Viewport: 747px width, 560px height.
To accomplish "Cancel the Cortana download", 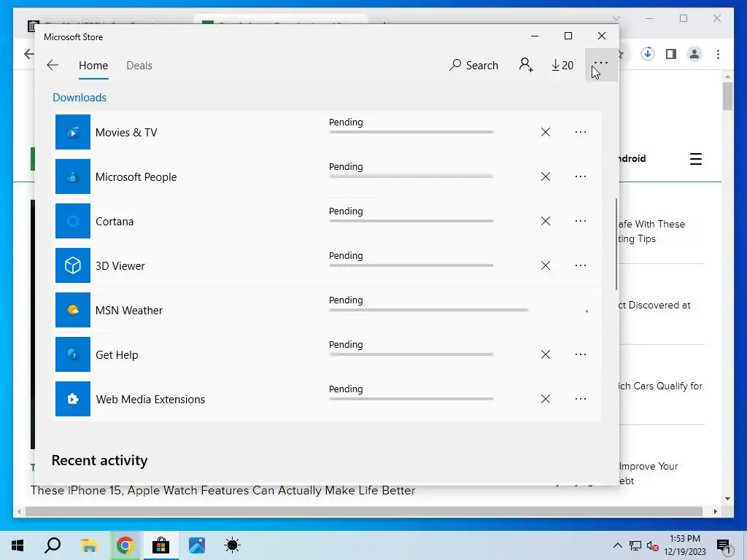I will (546, 221).
